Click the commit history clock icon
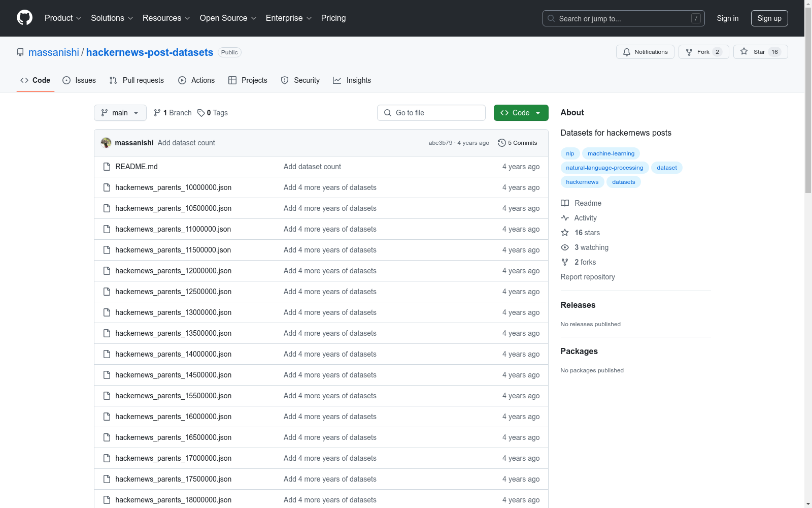 coord(502,143)
